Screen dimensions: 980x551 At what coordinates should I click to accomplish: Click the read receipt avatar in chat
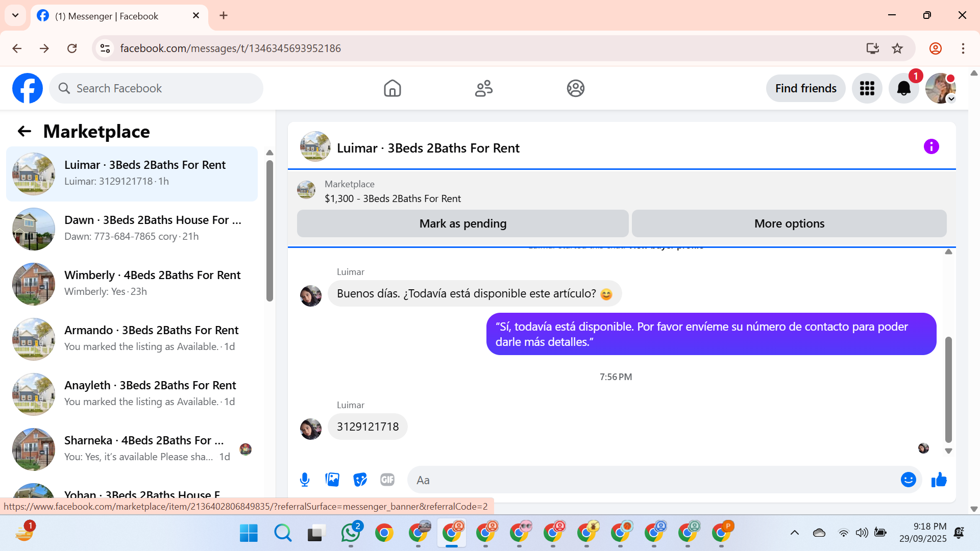pyautogui.click(x=923, y=448)
